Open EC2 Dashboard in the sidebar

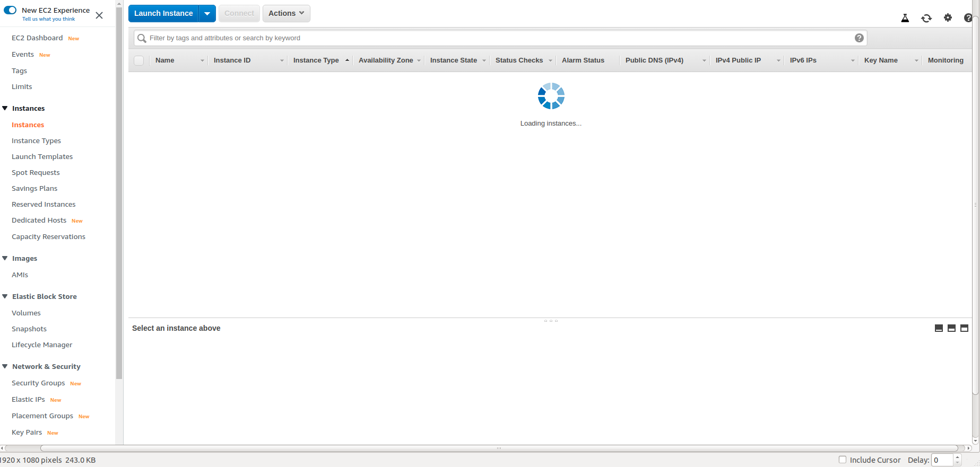[x=37, y=38]
